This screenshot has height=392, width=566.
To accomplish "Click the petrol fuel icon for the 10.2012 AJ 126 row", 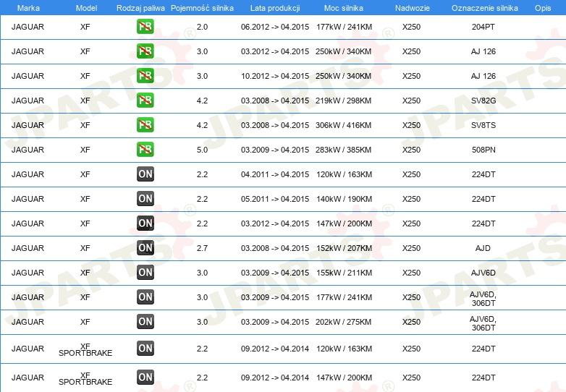I will 145,76.
